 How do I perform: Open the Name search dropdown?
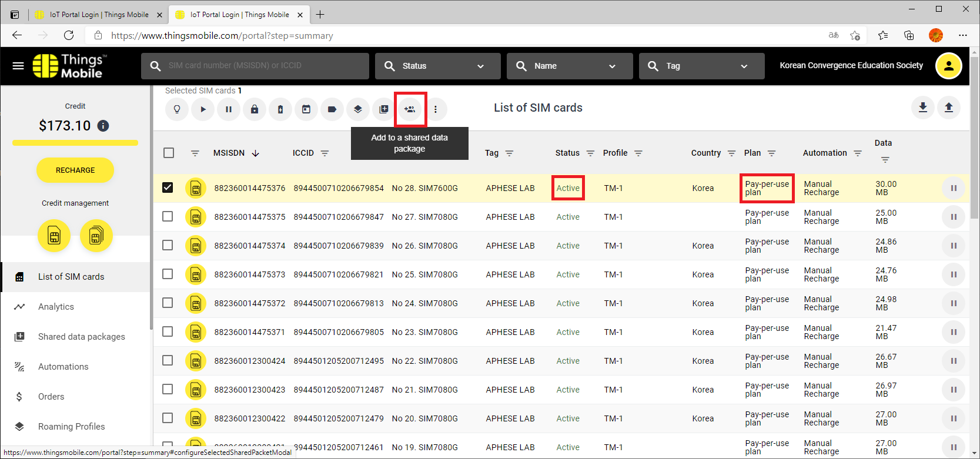570,66
